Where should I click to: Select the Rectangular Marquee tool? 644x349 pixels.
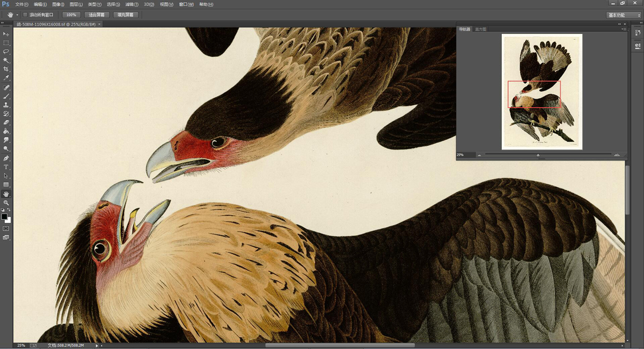click(6, 43)
